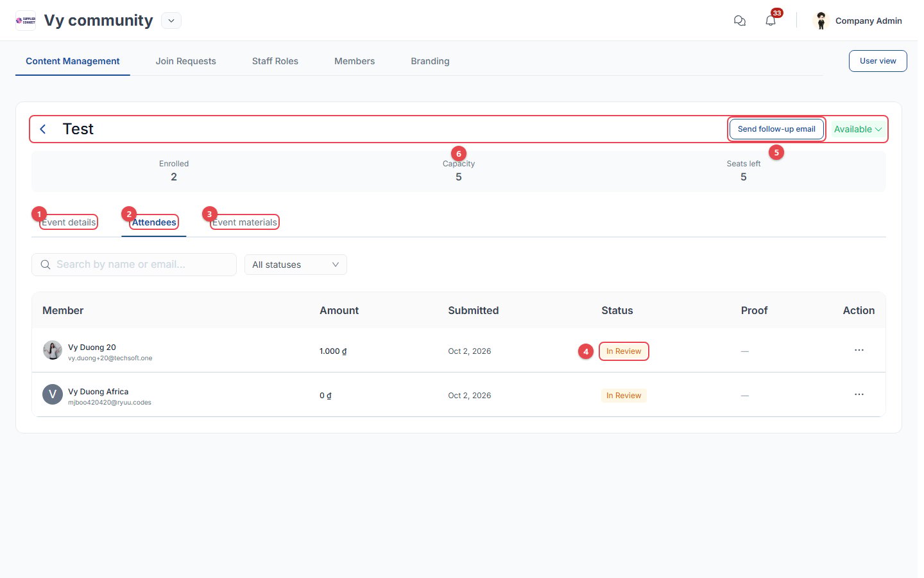Click the Vy community logo
Viewport: 924px width, 578px height.
[x=26, y=21]
